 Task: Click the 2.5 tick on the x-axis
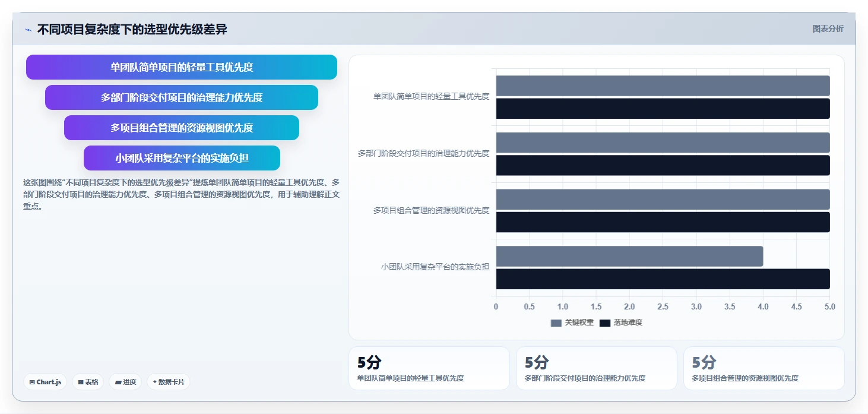663,306
